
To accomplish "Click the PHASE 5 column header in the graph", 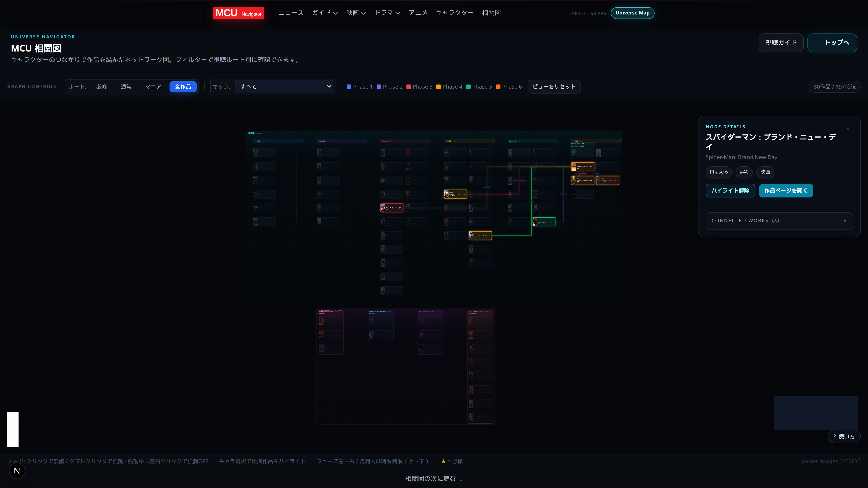I will coord(533,141).
